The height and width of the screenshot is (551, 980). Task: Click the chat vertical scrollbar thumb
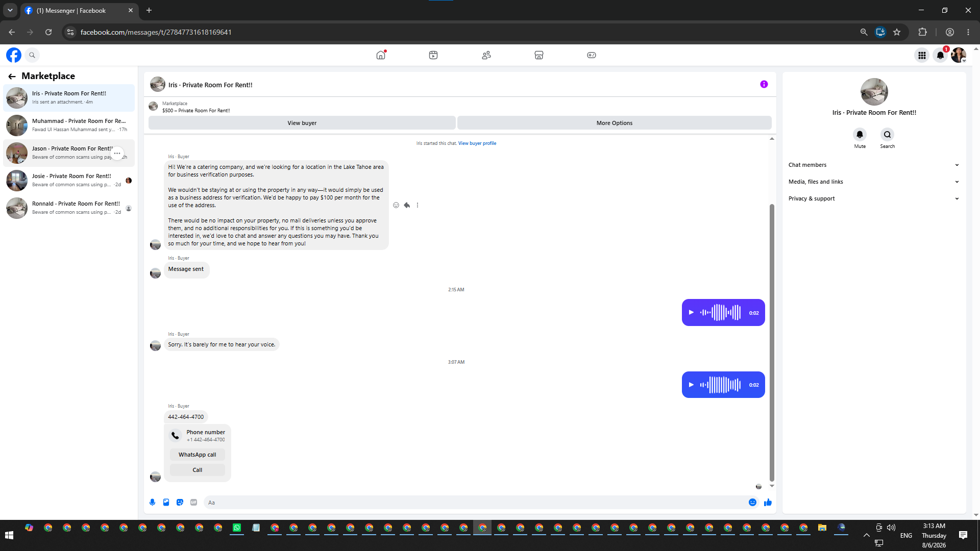[772, 343]
